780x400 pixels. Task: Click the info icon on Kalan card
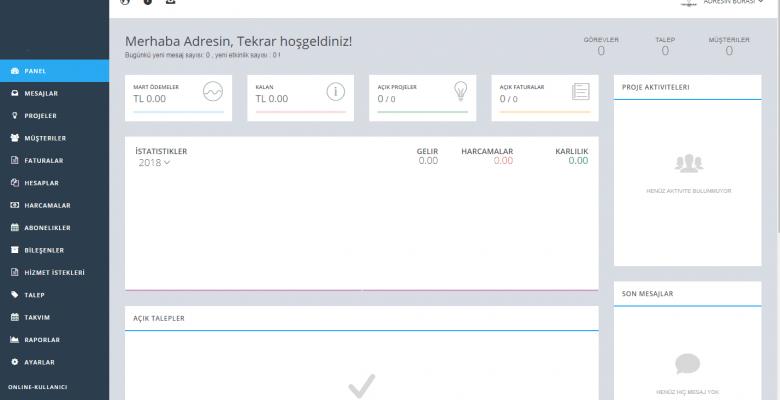[336, 92]
